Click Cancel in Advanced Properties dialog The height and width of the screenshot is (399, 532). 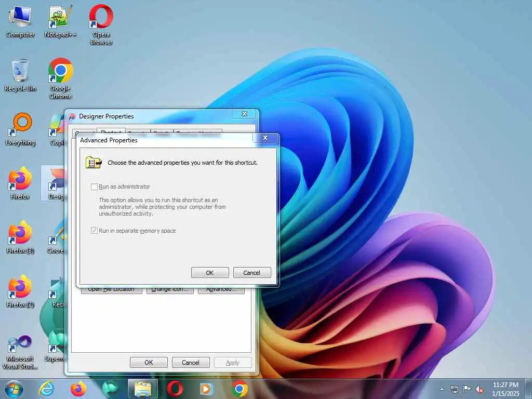click(252, 272)
